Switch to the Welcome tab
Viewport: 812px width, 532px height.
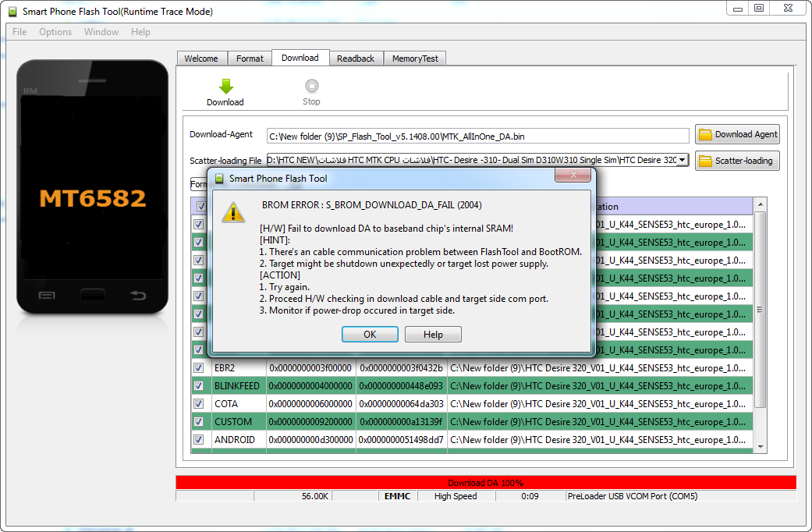(201, 59)
